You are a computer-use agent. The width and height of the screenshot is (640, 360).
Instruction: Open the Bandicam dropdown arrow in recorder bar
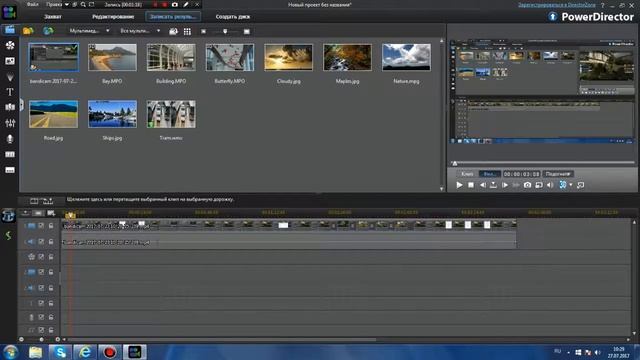coord(67,4)
